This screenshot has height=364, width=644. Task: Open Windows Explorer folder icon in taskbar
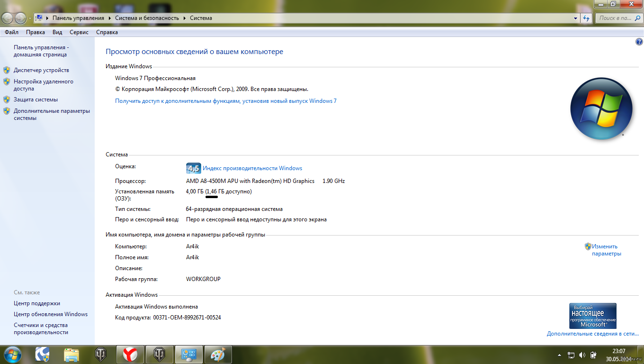click(x=72, y=355)
